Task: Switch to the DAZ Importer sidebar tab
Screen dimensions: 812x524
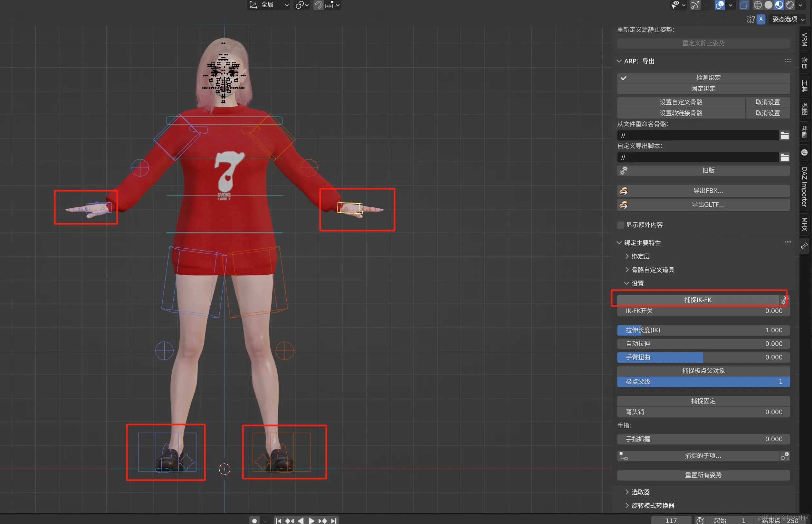Action: (x=804, y=187)
